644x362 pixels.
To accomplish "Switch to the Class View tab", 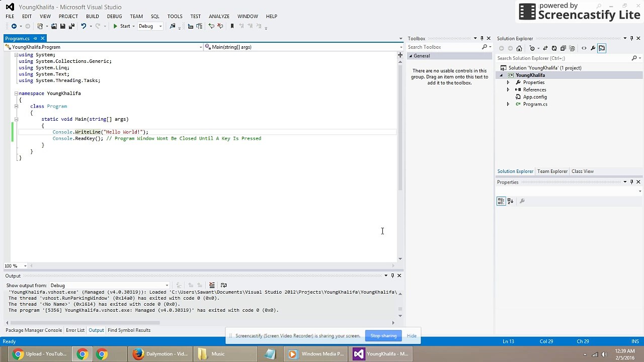I will coord(582,171).
